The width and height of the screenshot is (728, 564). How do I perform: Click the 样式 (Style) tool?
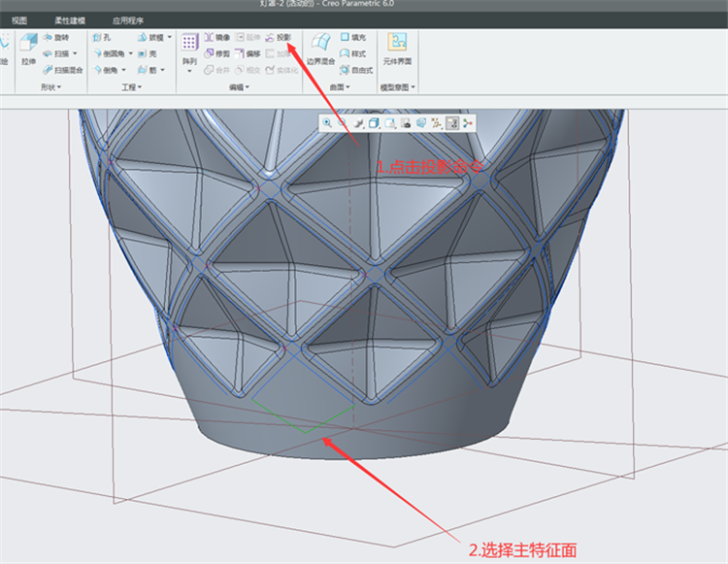(353, 53)
